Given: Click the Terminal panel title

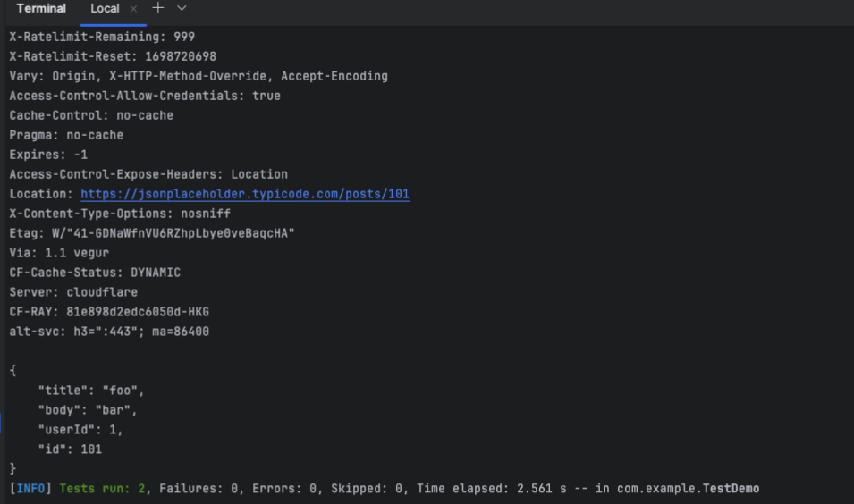Looking at the screenshot, I should tap(41, 9).
